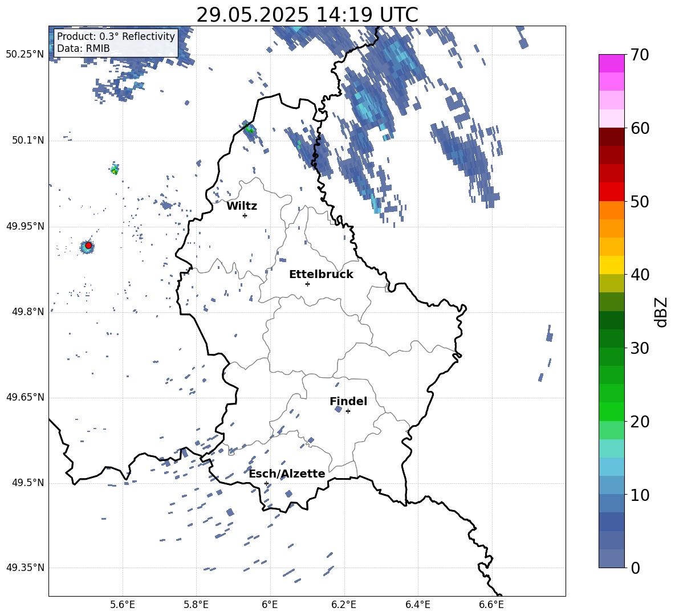Click the 6°E longitude label
This screenshot has width=675, height=616.
(x=270, y=605)
